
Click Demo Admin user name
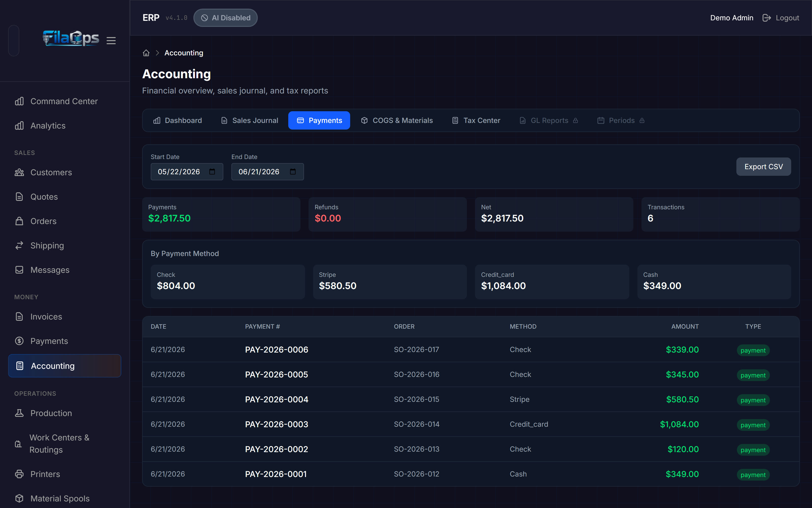732,18
